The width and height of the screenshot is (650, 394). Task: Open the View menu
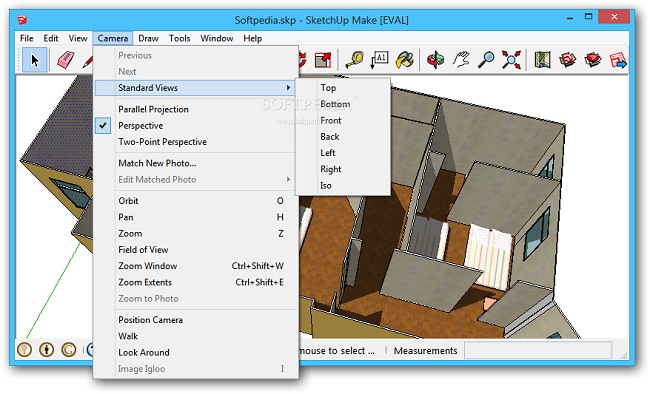(x=78, y=38)
